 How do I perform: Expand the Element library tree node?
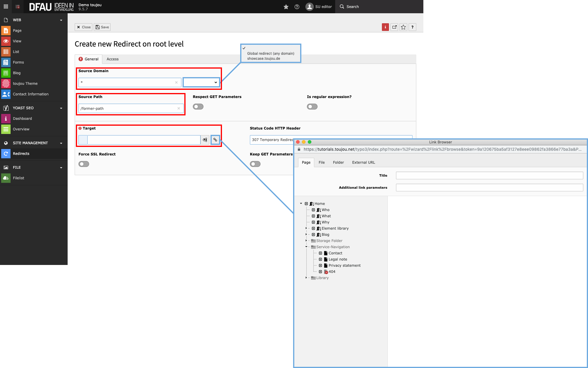coord(306,228)
